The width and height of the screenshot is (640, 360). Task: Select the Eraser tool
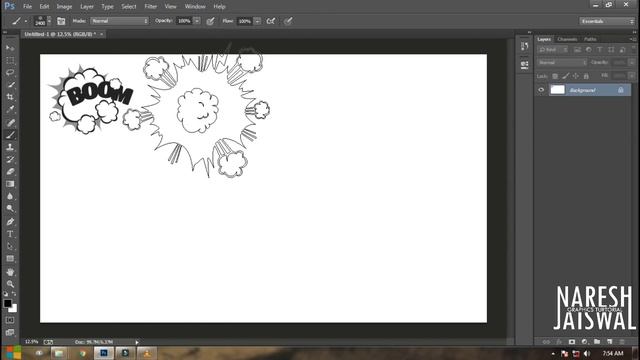coord(10,172)
